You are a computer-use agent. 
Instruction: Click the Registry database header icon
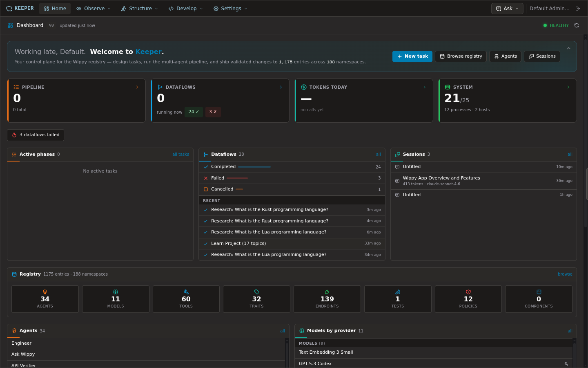click(x=14, y=274)
